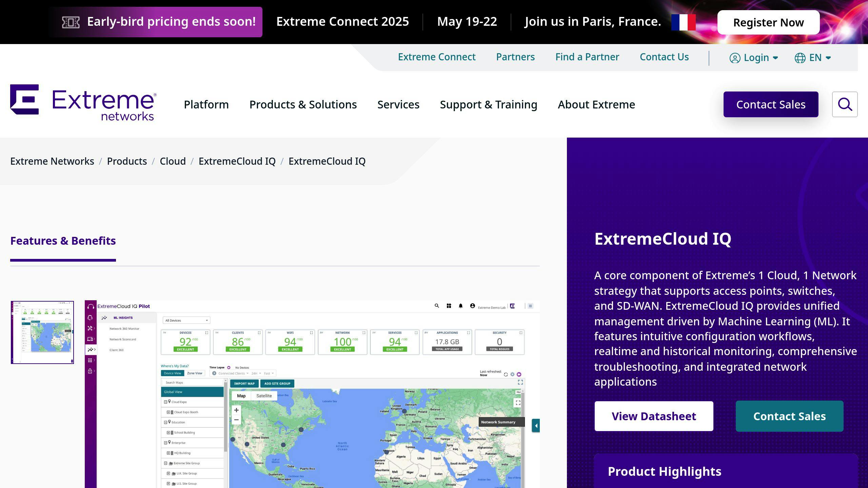
Task: Open the Platform menu
Action: coord(206,104)
